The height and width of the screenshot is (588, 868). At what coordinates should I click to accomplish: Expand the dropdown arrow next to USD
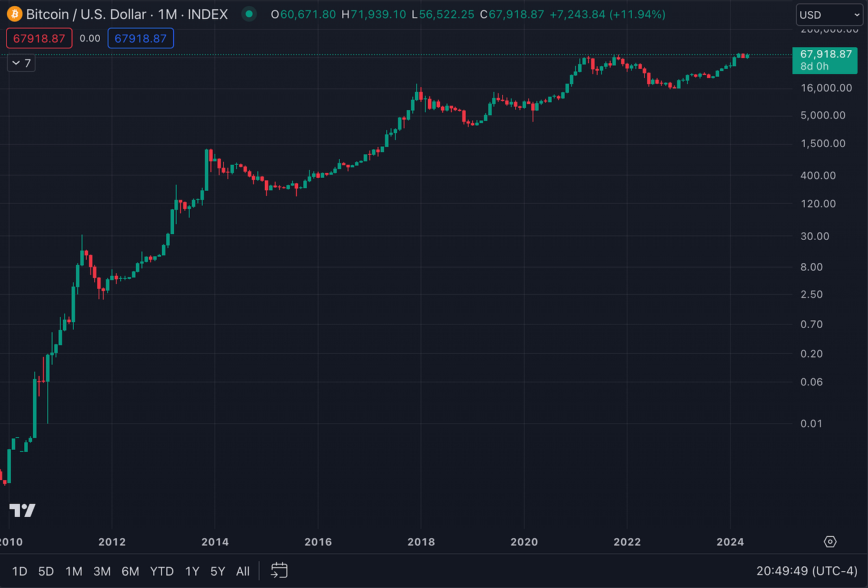pos(857,14)
